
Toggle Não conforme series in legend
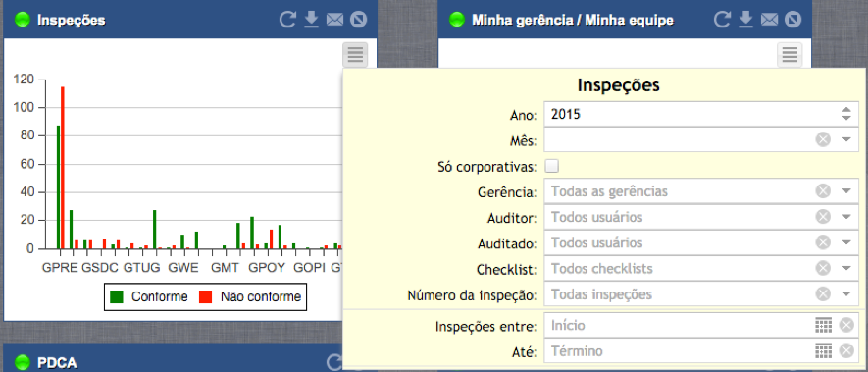[x=250, y=296]
